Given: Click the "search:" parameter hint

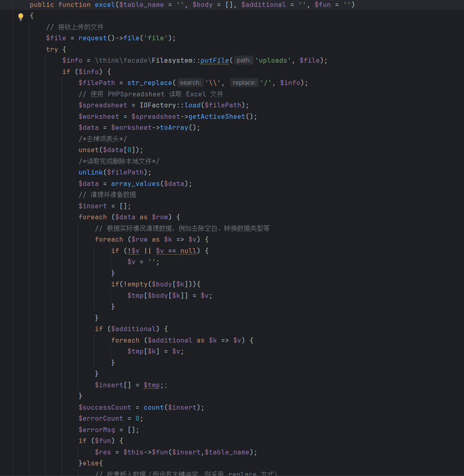Looking at the screenshot, I should point(190,83).
